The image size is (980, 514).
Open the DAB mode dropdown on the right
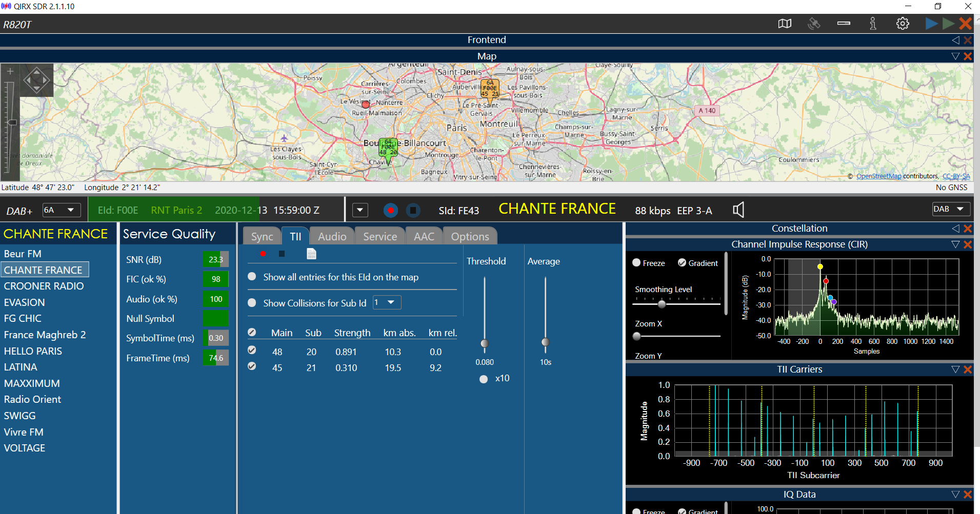point(951,209)
